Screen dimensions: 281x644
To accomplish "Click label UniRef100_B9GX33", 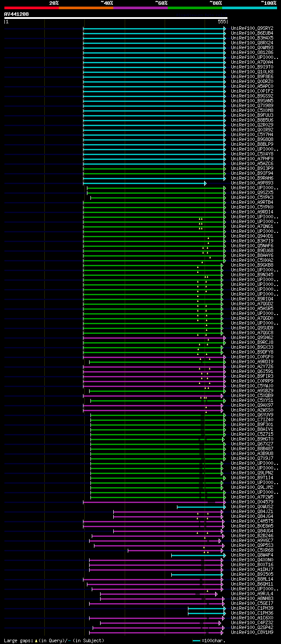I will [x=252, y=347].
